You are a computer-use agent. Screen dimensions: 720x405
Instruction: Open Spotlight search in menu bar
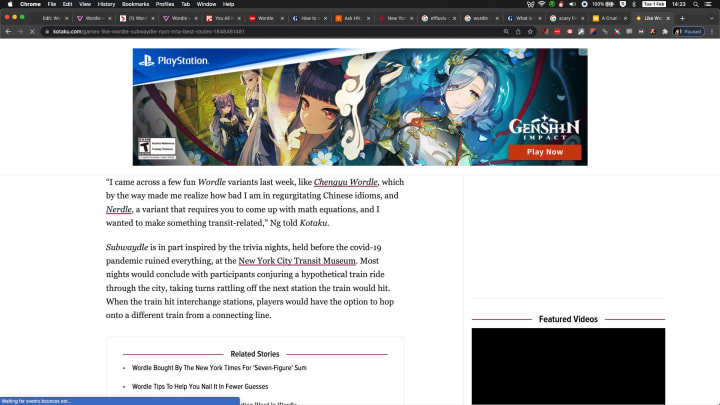(x=696, y=4)
